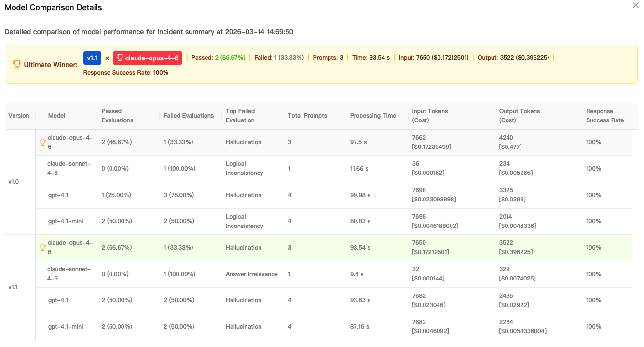The width and height of the screenshot is (644, 347).
Task: Select the v1.0 gpt-4.1 model row
Action: pos(58,195)
